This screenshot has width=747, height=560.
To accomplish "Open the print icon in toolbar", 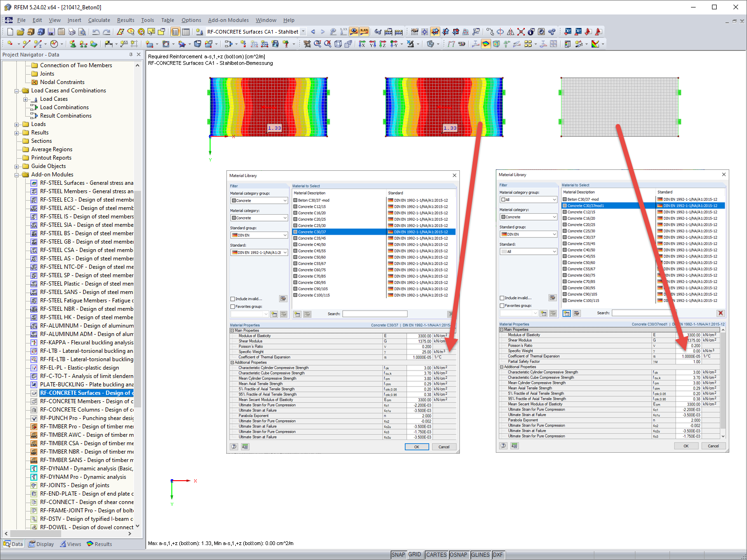I will pos(71,32).
